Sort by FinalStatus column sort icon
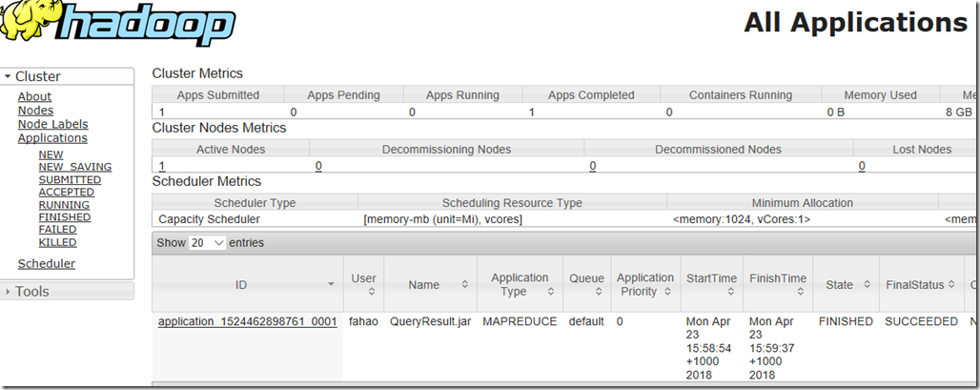 pyautogui.click(x=951, y=284)
